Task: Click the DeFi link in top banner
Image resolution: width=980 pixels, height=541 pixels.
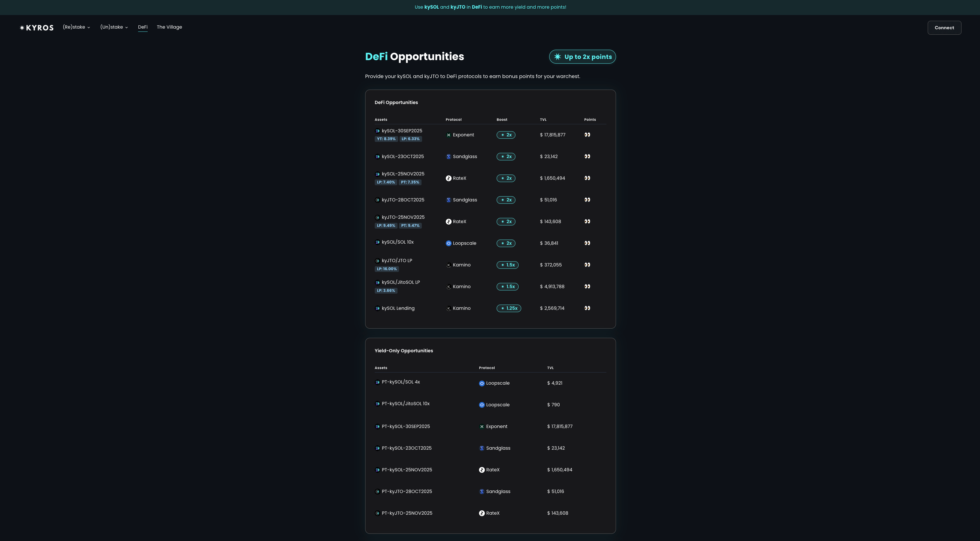Action: [x=477, y=7]
